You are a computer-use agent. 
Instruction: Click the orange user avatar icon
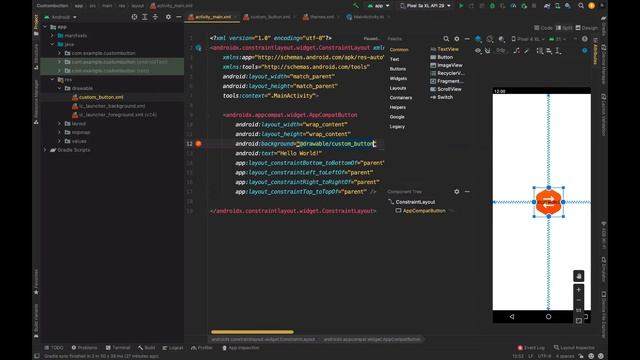coord(591,6)
